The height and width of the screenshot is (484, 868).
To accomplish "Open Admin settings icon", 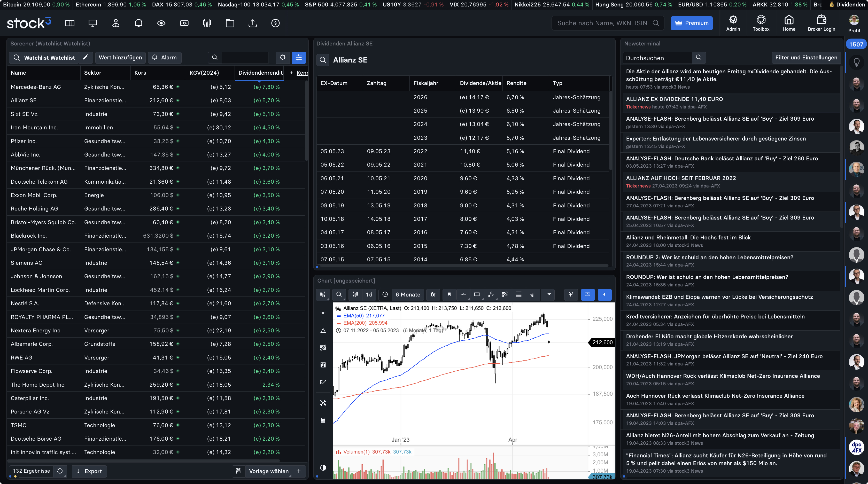I will [x=733, y=23].
